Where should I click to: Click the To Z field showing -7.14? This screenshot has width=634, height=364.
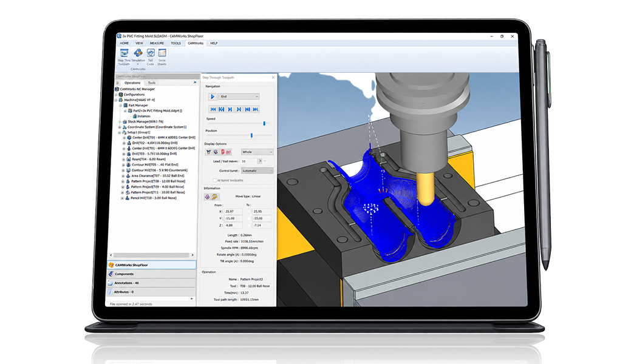pyautogui.click(x=262, y=225)
